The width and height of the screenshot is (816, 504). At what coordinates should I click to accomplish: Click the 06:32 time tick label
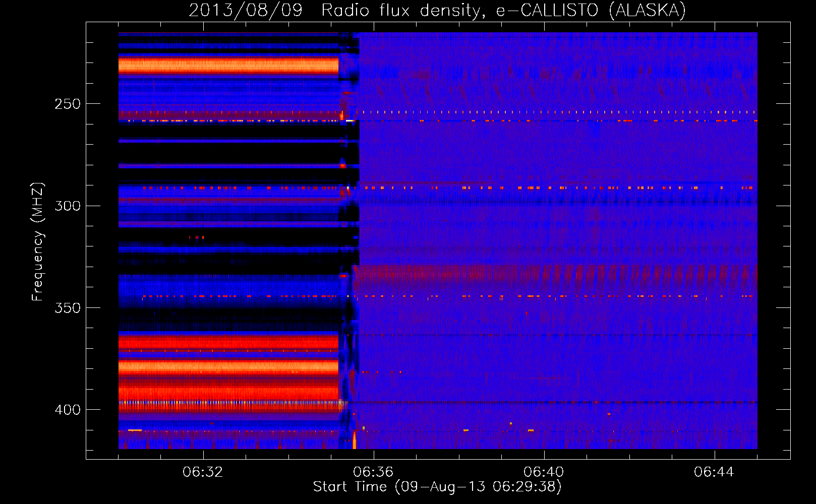pos(203,472)
